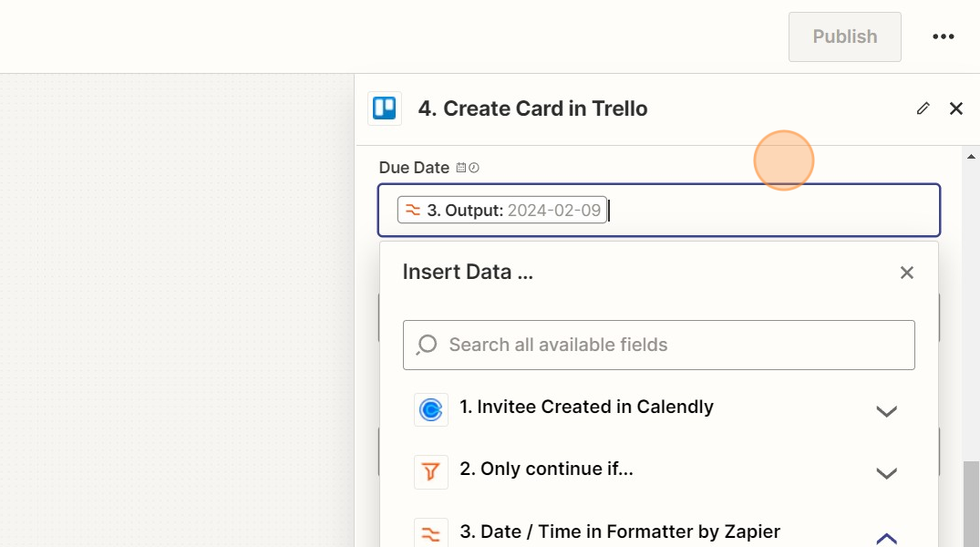
Task: Click the search magnifier icon
Action: click(x=427, y=345)
